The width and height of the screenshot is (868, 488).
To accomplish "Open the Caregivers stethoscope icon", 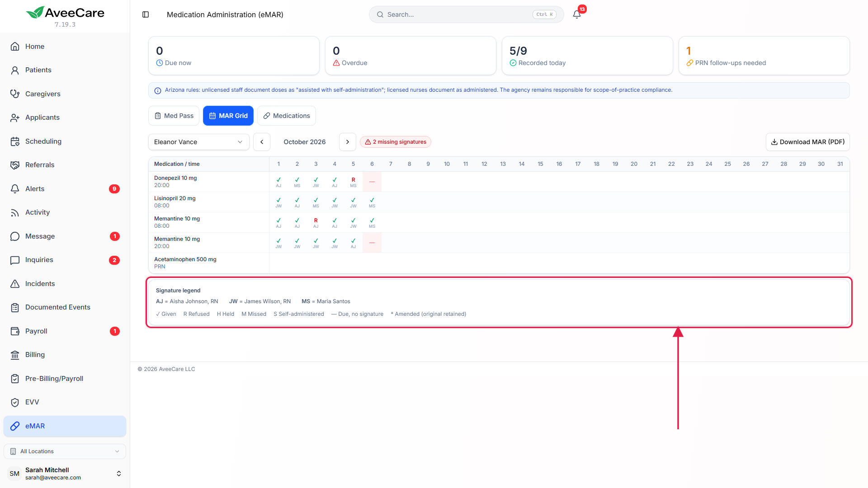I will (15, 94).
